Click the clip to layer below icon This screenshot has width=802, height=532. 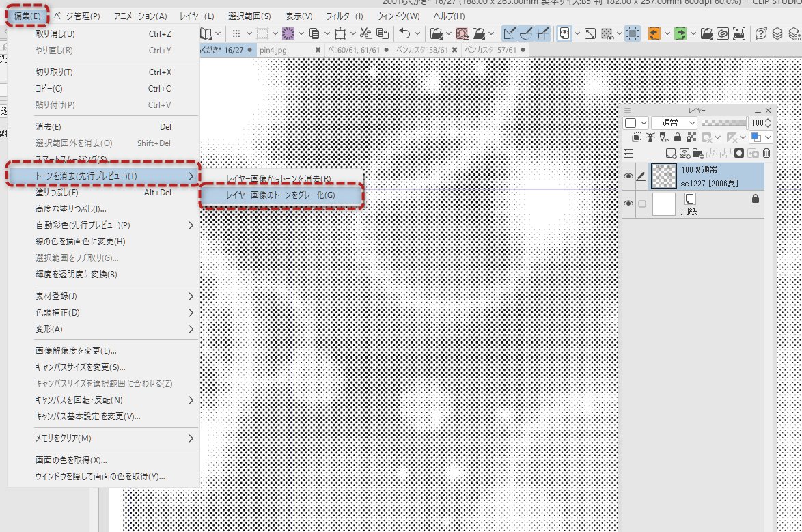coord(637,137)
